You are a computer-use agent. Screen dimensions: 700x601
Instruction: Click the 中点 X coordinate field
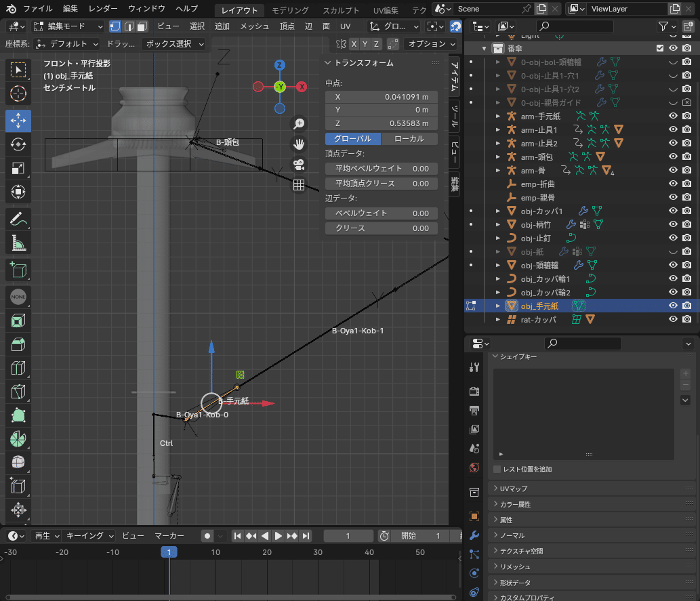point(382,97)
